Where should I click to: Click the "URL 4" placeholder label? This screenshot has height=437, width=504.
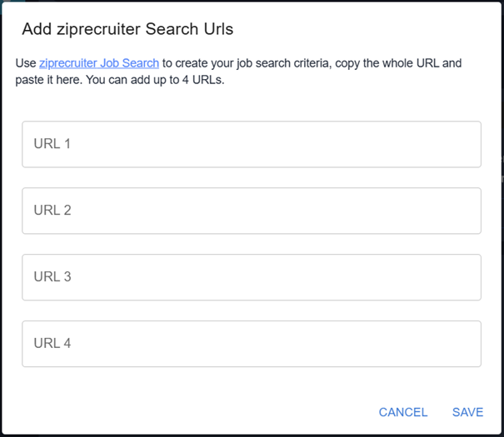[x=52, y=344]
